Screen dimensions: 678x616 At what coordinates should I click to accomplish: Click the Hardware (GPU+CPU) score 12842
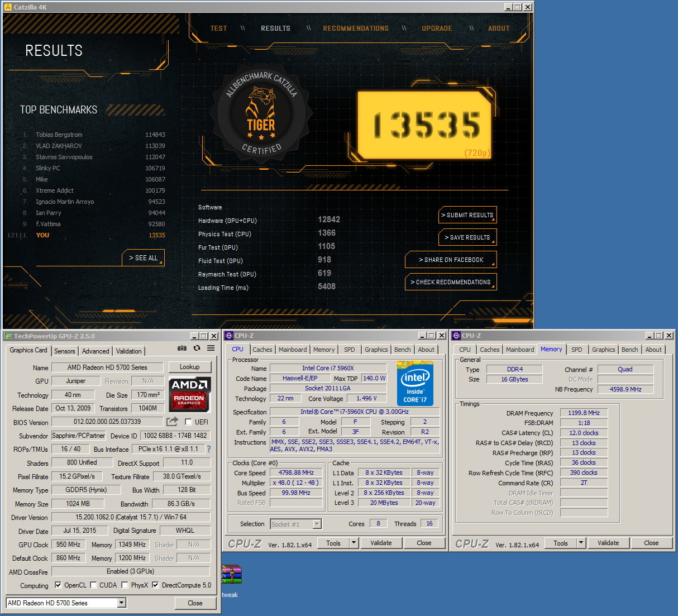click(329, 219)
